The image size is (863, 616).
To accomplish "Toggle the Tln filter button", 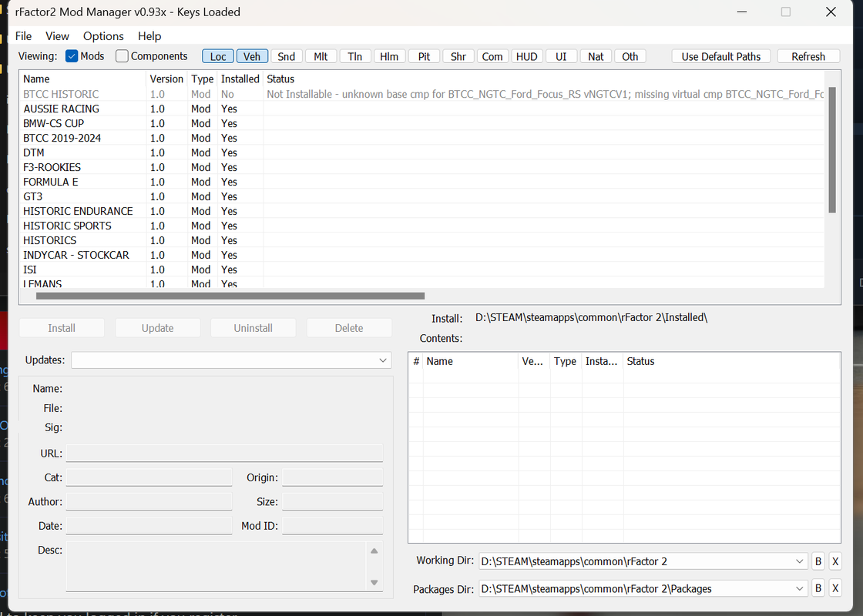I will pyautogui.click(x=355, y=57).
